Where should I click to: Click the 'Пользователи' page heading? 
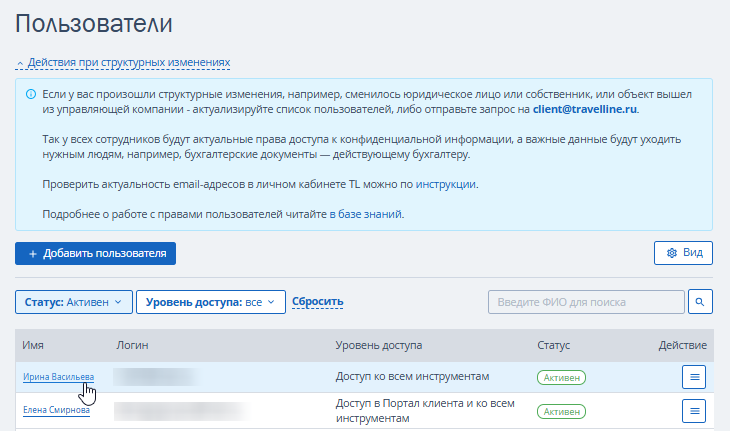(94, 23)
